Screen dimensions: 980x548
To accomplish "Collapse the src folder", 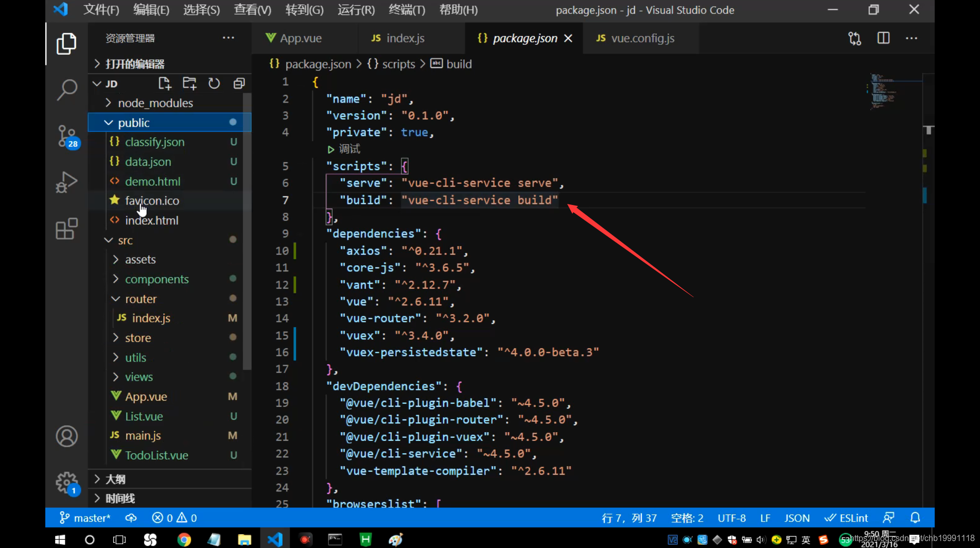I will click(170, 240).
